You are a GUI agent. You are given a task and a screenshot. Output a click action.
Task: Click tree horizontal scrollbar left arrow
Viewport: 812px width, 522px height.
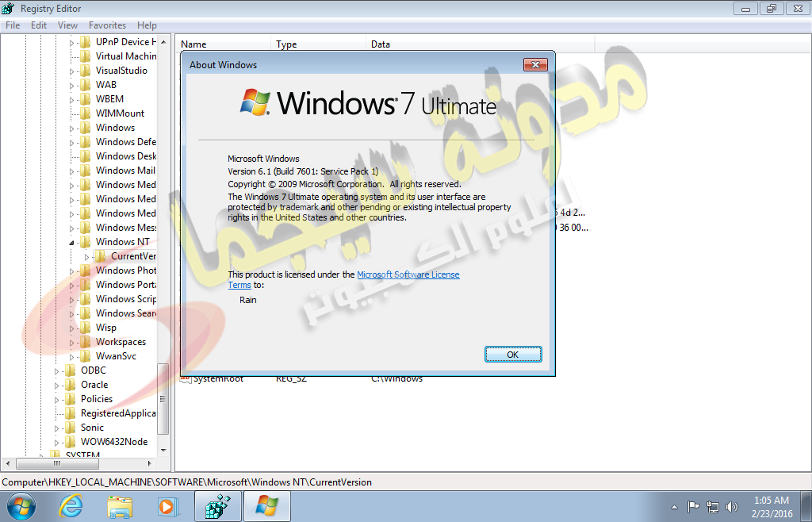7,463
